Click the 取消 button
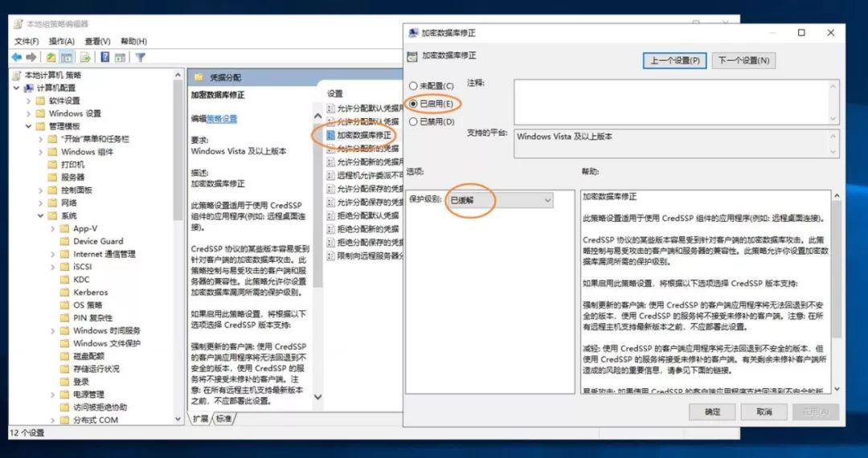868x458 pixels. click(x=764, y=411)
